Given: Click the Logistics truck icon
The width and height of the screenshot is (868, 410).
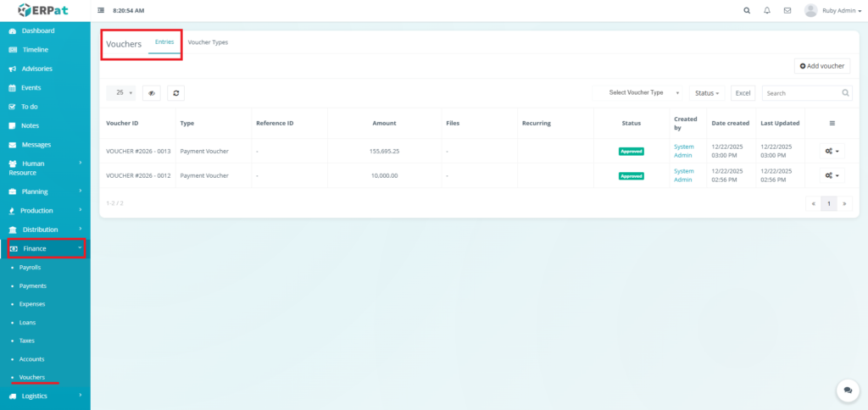Looking at the screenshot, I should pos(14,396).
